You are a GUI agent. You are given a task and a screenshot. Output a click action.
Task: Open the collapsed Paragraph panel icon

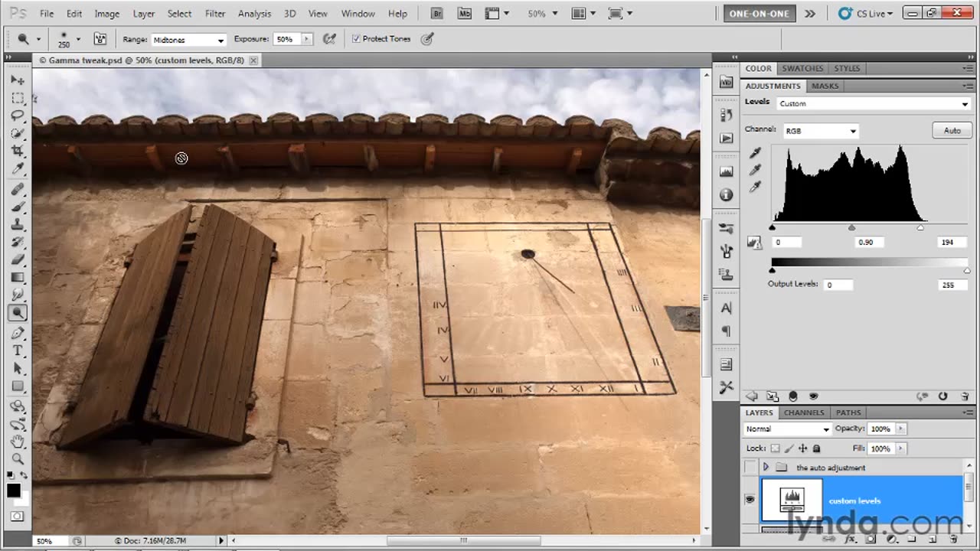tap(727, 331)
